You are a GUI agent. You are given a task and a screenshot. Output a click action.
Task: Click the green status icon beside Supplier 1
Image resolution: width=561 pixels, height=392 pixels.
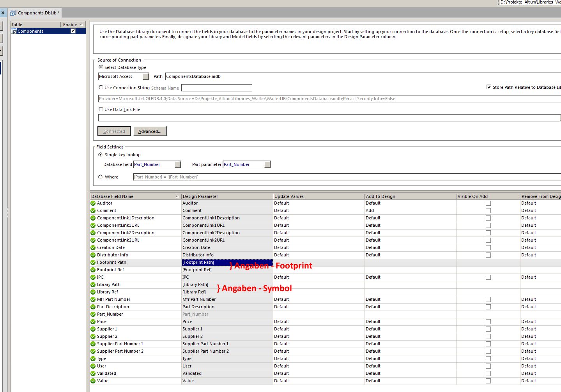coord(93,329)
